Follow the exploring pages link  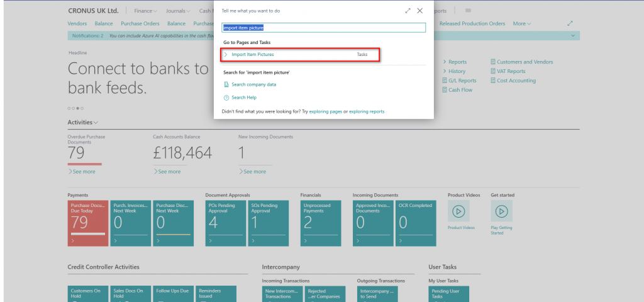[x=326, y=111]
